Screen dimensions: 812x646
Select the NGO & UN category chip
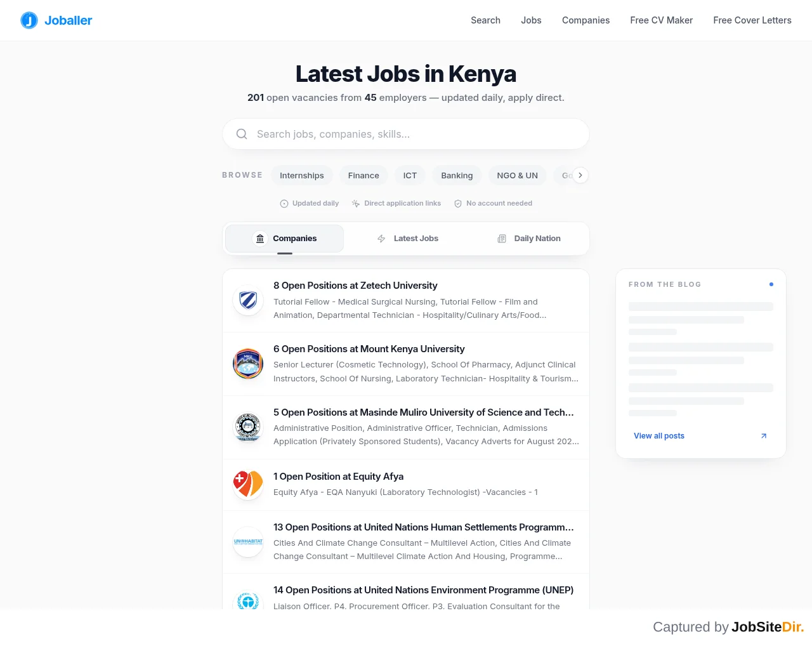pyautogui.click(x=518, y=175)
